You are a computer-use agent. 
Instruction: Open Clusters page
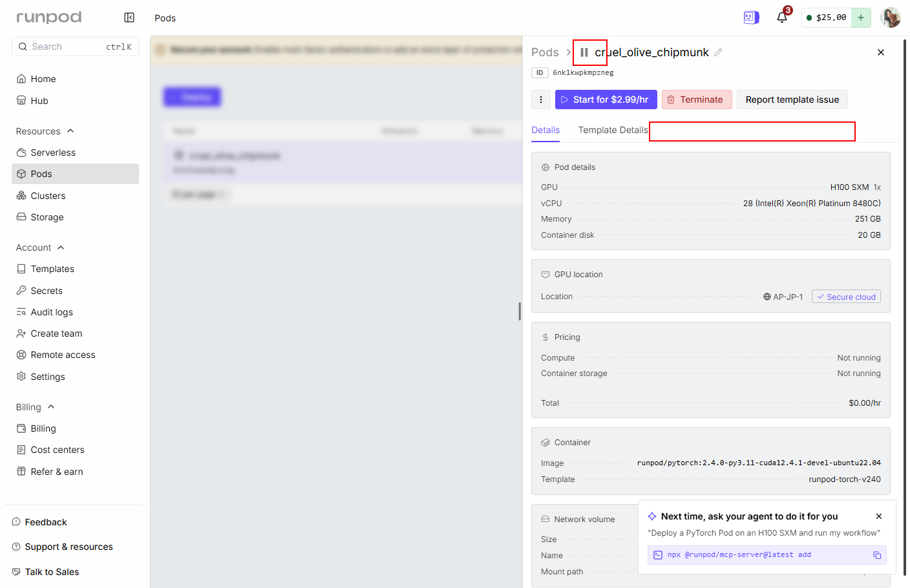(x=75, y=196)
